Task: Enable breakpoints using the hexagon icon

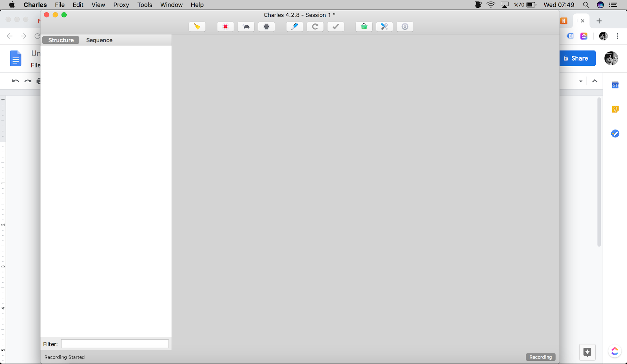Action: coord(266,27)
